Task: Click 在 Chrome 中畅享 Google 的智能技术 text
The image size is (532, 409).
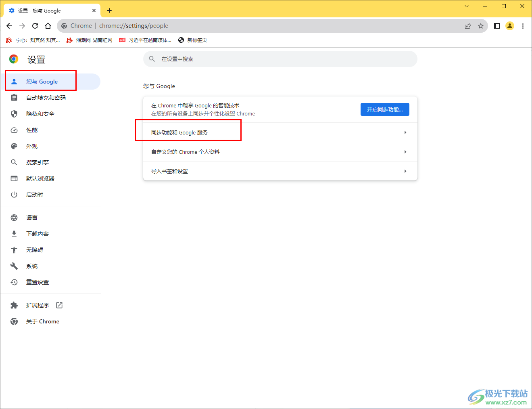Action: [x=195, y=105]
